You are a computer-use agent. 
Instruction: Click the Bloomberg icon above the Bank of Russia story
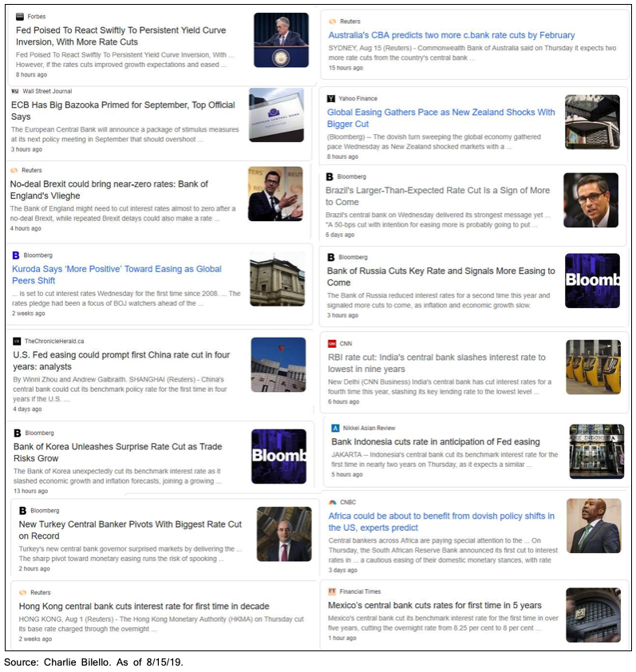(331, 257)
